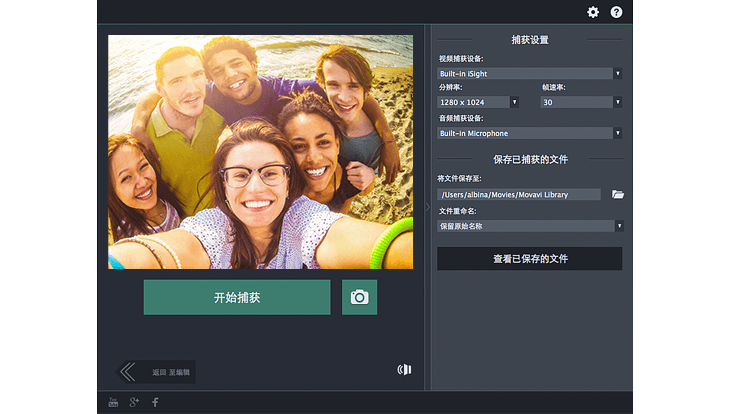This screenshot has height=414, width=730.
Task: Click the webcam preview image
Action: pos(260,152)
